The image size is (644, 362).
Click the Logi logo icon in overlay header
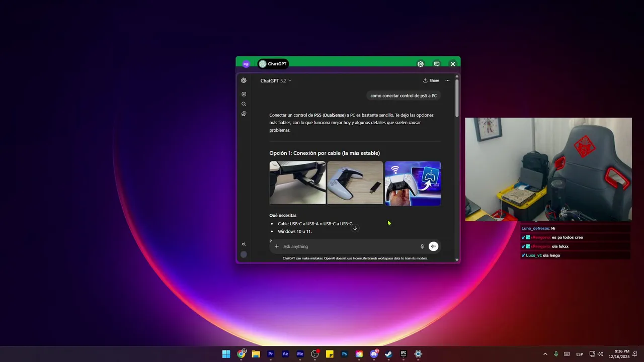pyautogui.click(x=246, y=64)
